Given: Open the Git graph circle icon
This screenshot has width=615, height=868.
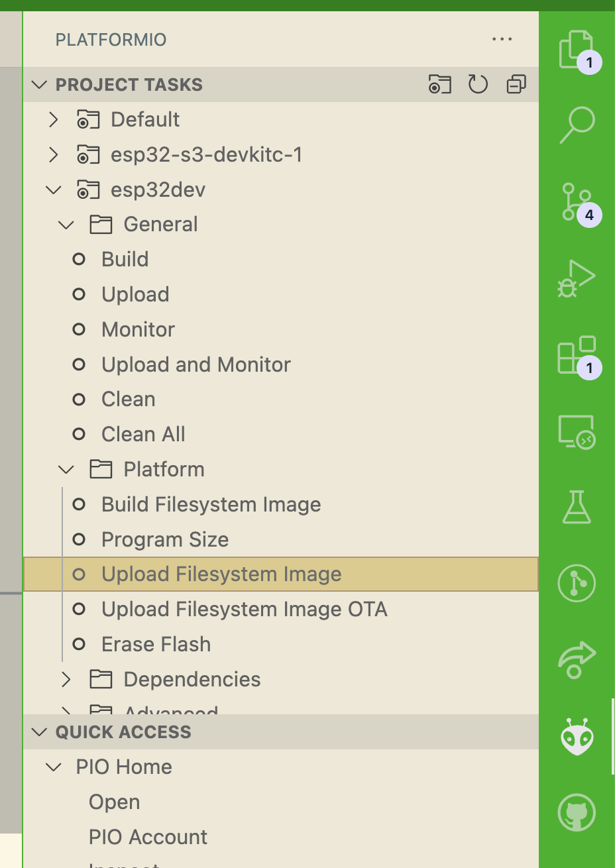Looking at the screenshot, I should [x=577, y=584].
